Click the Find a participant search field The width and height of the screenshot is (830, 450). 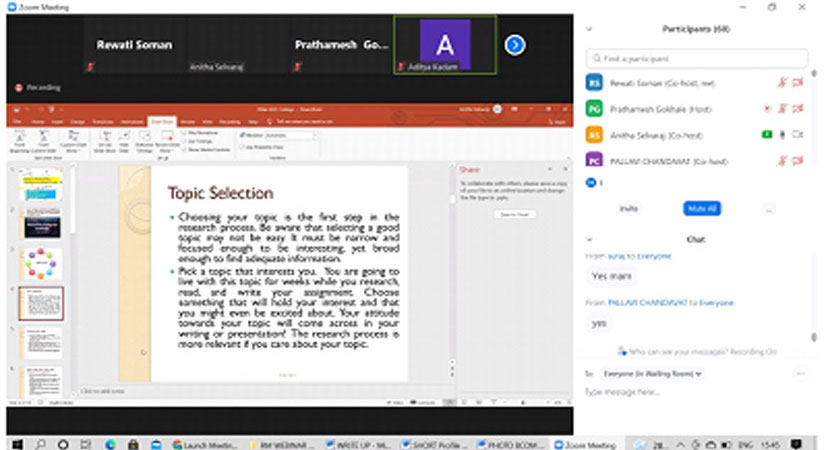tap(700, 60)
